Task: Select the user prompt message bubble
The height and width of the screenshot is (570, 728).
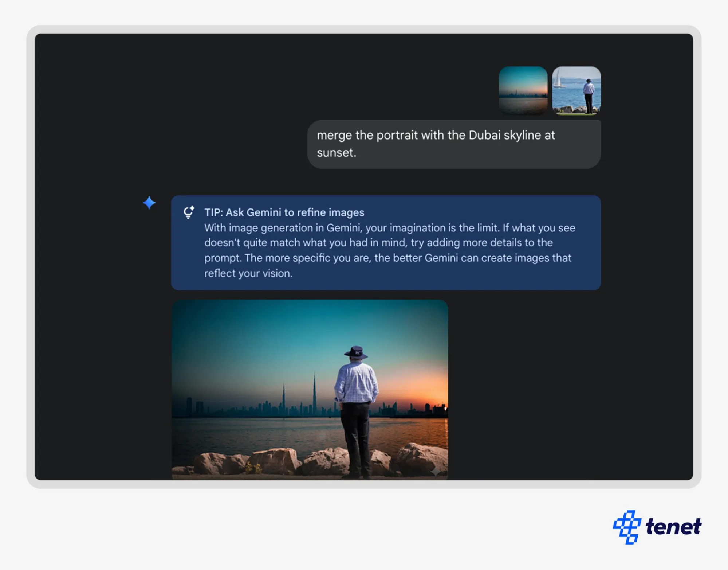Action: 453,144
